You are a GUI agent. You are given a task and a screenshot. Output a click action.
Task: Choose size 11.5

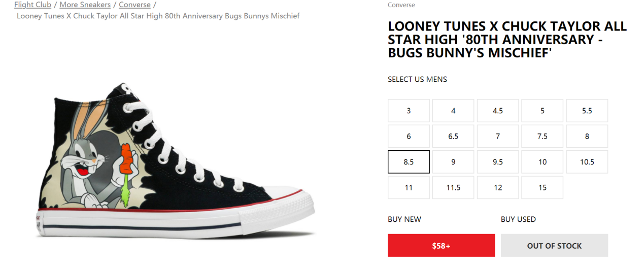[x=453, y=188]
